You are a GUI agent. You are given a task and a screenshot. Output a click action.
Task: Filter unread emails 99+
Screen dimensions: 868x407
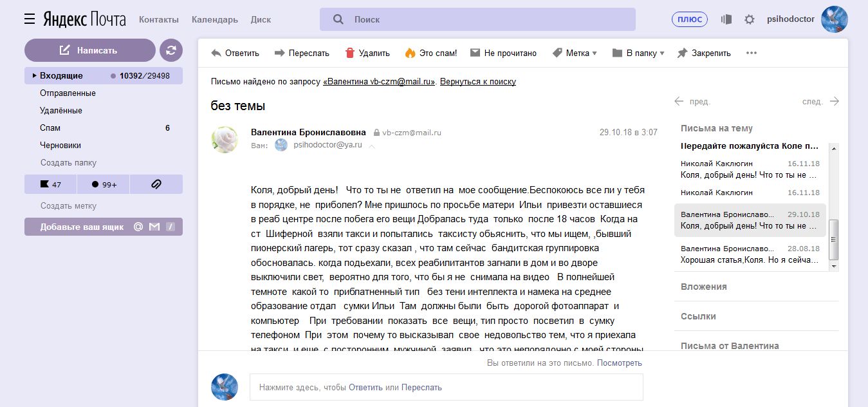[x=104, y=184]
